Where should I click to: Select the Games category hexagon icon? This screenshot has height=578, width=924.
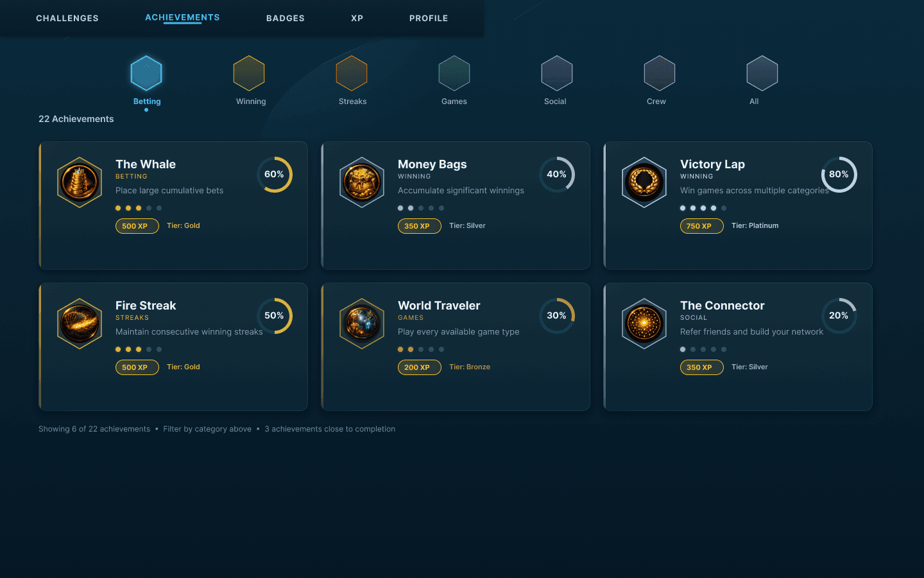pos(454,73)
